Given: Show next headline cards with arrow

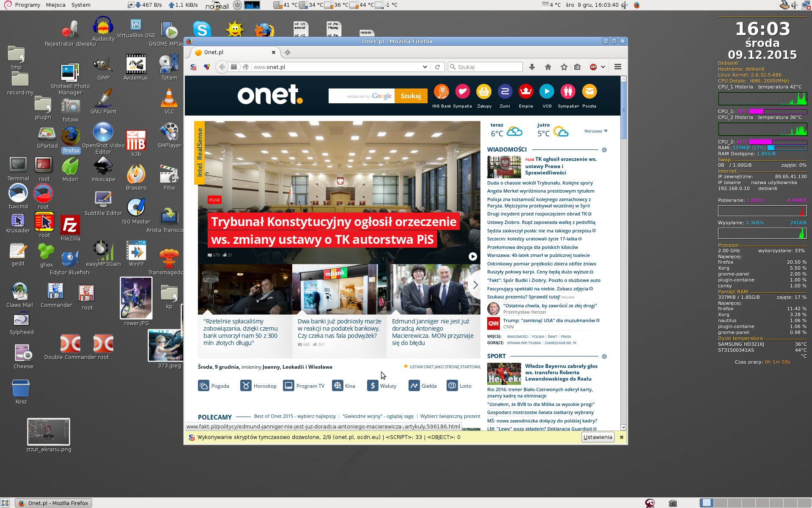Looking at the screenshot, I should coord(475,285).
